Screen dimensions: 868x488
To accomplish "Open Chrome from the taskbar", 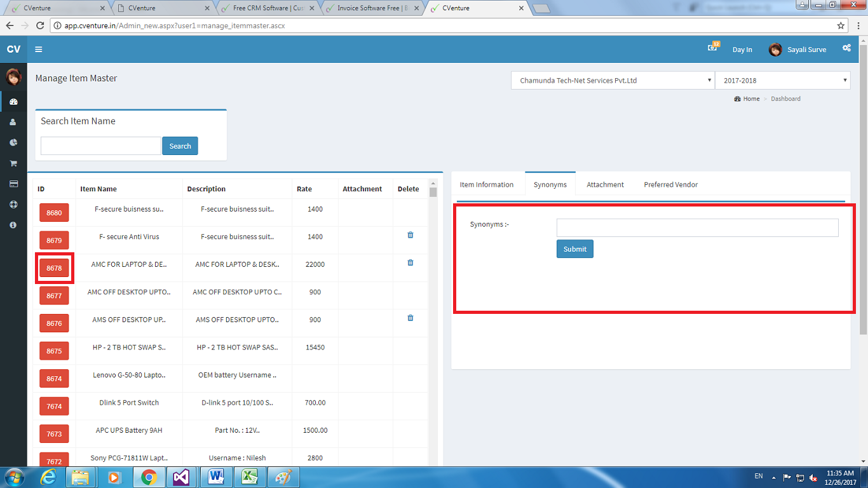I will pos(149,477).
